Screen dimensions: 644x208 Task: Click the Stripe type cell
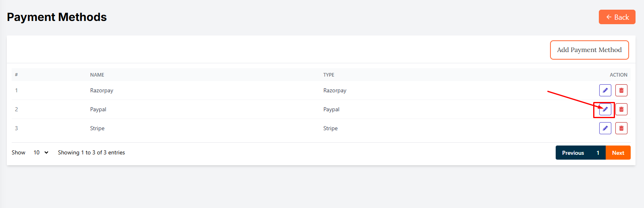(x=330, y=128)
